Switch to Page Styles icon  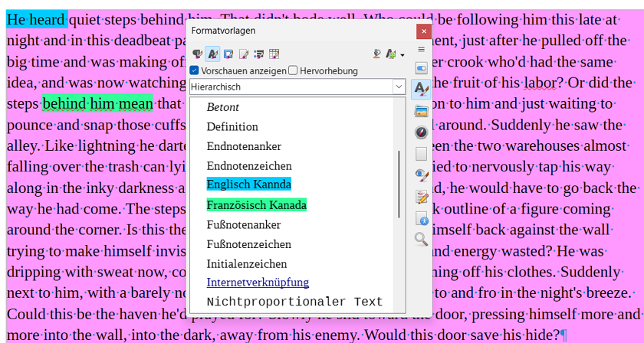point(244,54)
